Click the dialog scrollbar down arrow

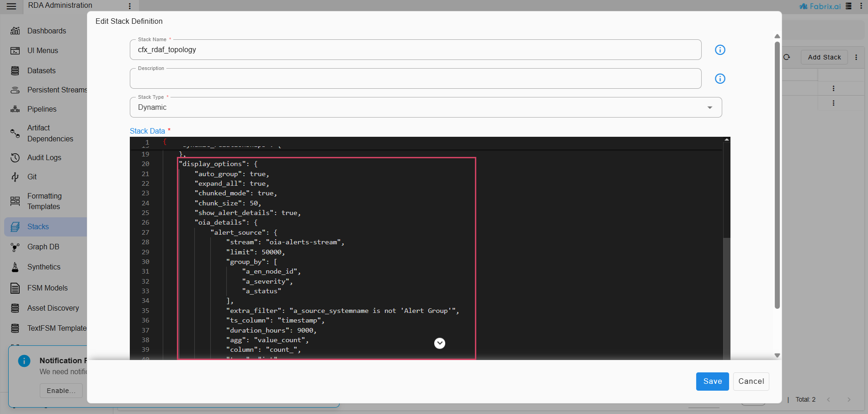coord(777,355)
